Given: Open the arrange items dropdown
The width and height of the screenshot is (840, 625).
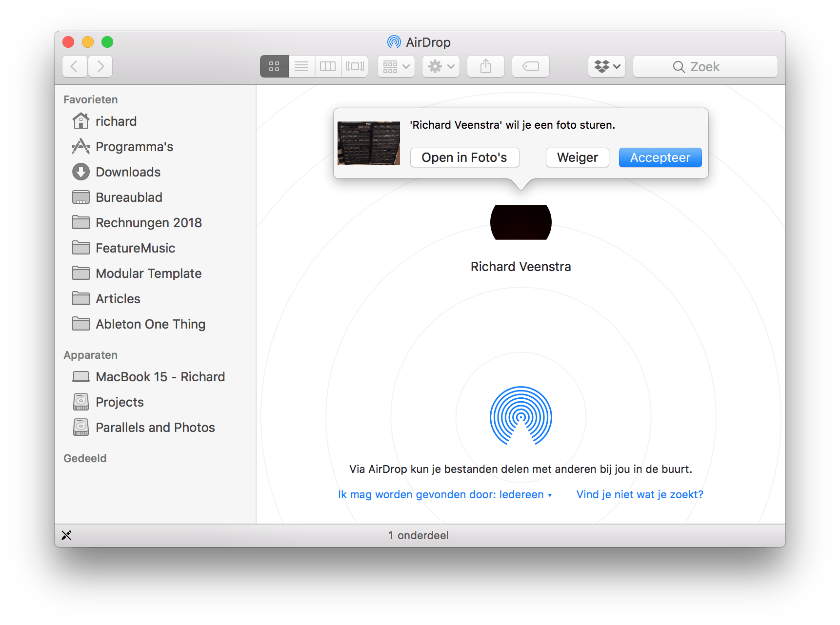Looking at the screenshot, I should coord(396,66).
